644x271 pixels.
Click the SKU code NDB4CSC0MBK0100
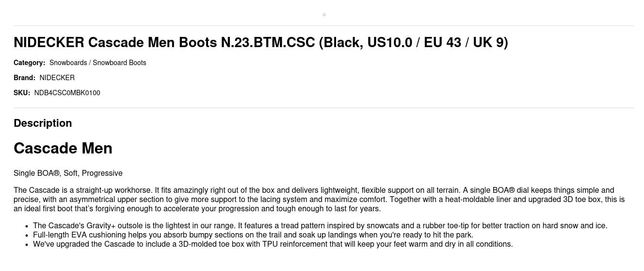point(67,93)
